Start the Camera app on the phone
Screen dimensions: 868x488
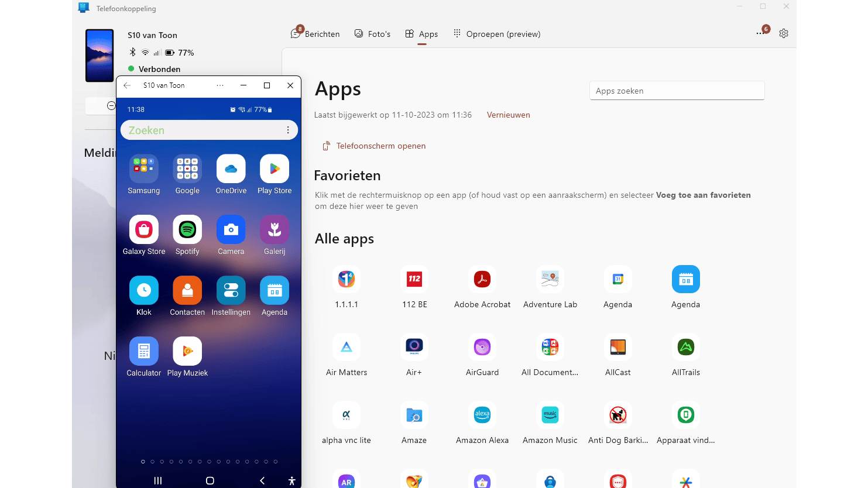coord(231,230)
